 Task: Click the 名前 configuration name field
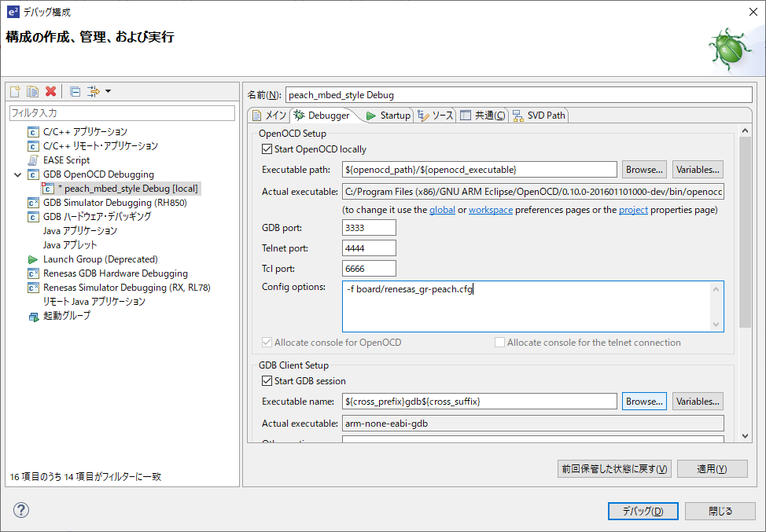point(519,95)
